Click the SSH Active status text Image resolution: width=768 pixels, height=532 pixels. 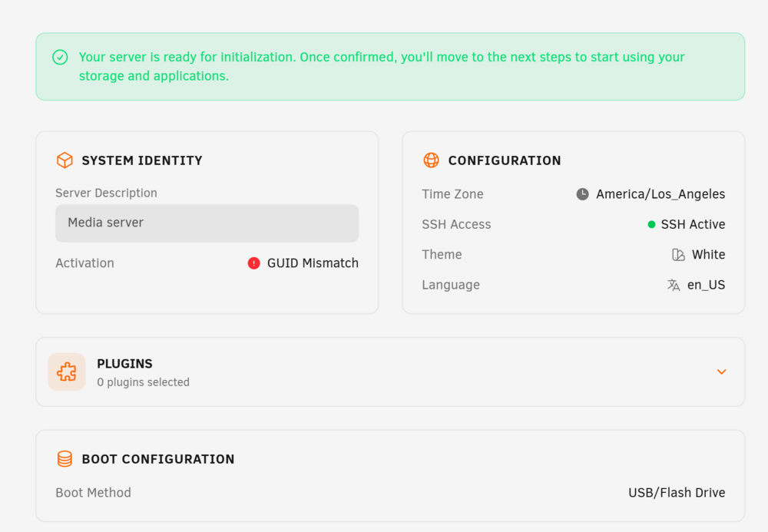[693, 225]
